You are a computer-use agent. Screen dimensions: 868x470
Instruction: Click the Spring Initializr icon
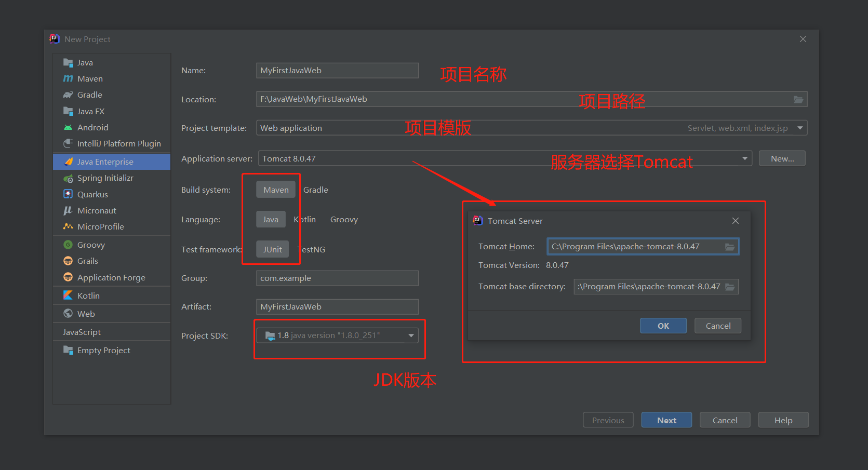tap(68, 178)
